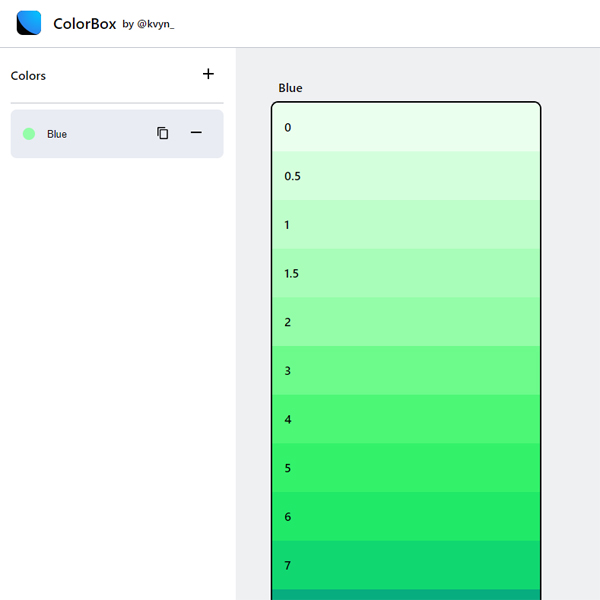Click the swatch labeled 7
Screen dimensions: 600x600
click(x=406, y=565)
